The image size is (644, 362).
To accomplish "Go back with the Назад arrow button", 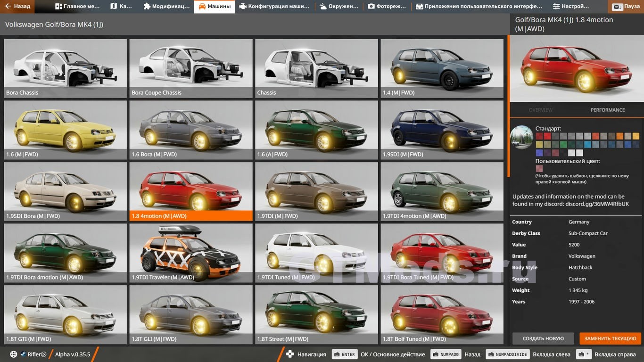I will (17, 7).
